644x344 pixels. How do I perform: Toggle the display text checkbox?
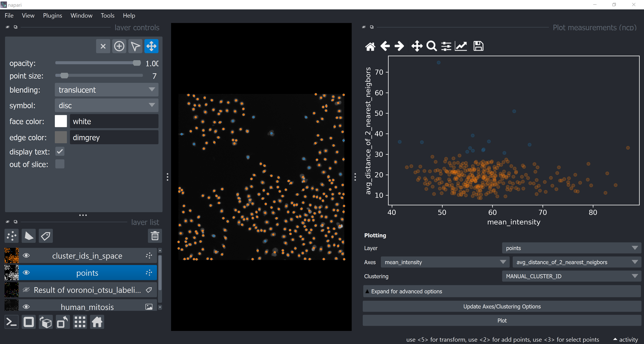(x=60, y=151)
